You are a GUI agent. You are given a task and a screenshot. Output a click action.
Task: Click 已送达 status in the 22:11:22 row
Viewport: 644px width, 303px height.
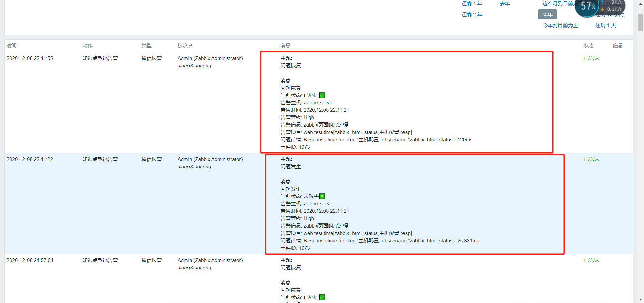(x=591, y=159)
